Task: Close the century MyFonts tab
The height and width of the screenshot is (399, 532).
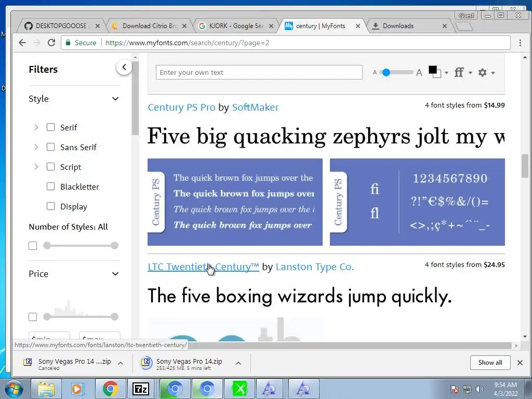Action: tap(358, 26)
